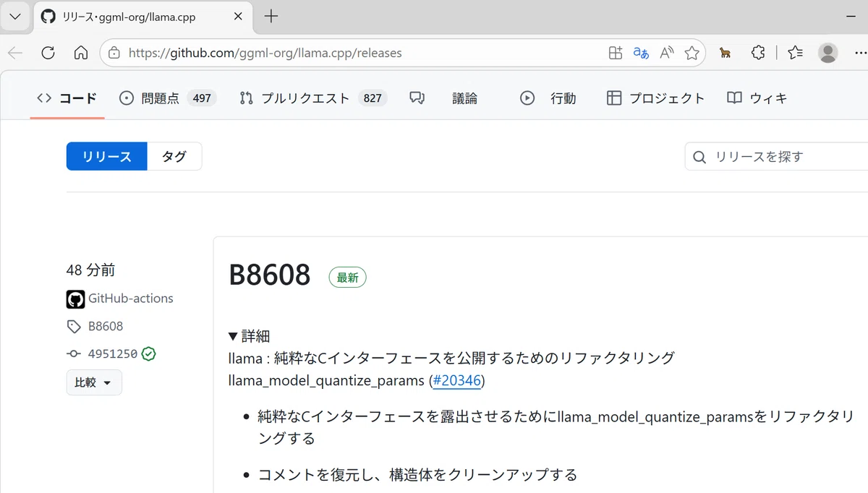Click the verified checkmark badge
The width and height of the screenshot is (868, 493).
(149, 354)
